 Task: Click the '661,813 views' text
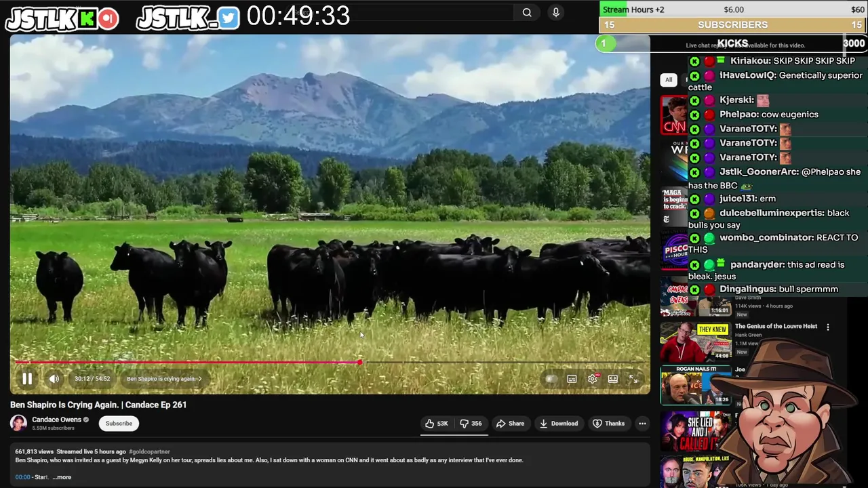tap(34, 451)
